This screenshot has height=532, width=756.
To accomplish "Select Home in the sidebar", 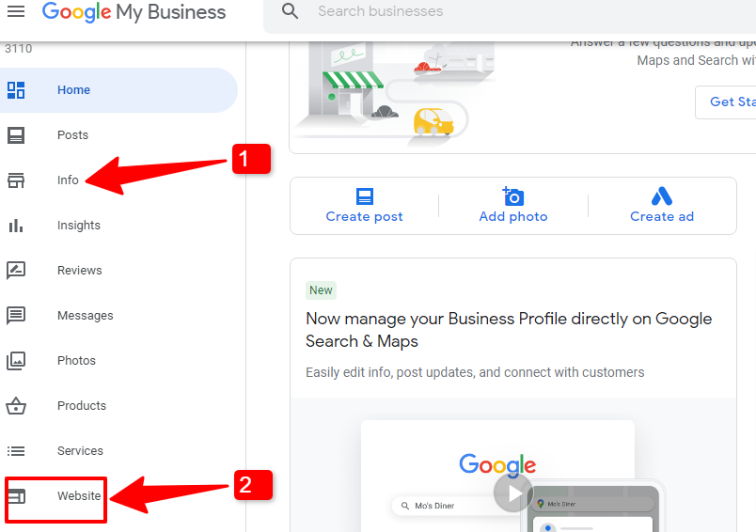I will [x=118, y=90].
